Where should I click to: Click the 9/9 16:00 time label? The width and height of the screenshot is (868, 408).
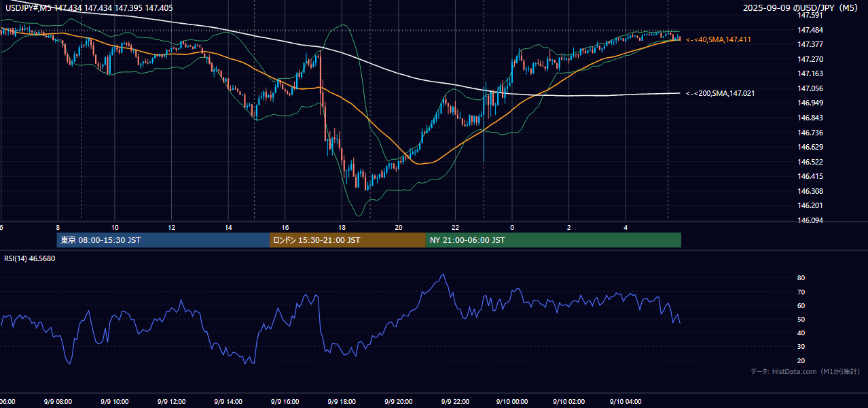tap(285, 402)
